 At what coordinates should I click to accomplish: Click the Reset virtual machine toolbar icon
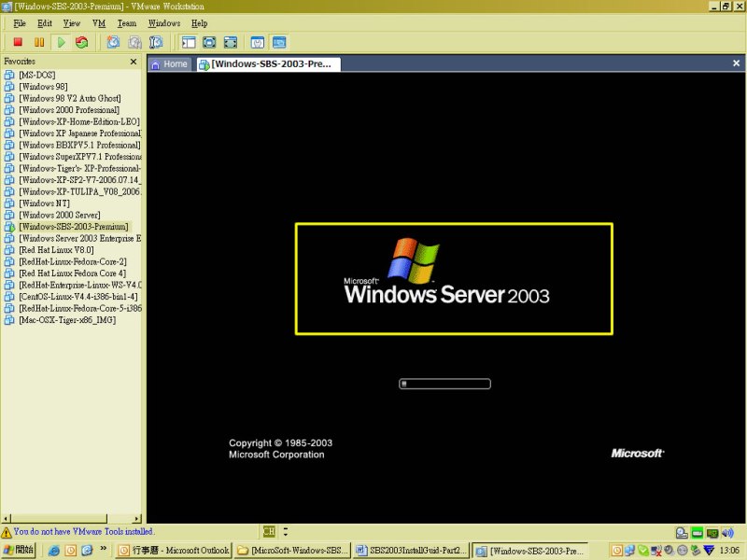pyautogui.click(x=82, y=42)
